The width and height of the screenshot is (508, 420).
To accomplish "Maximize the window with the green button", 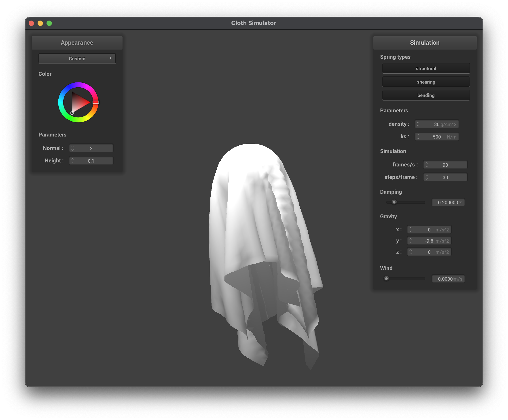I will [x=49, y=23].
